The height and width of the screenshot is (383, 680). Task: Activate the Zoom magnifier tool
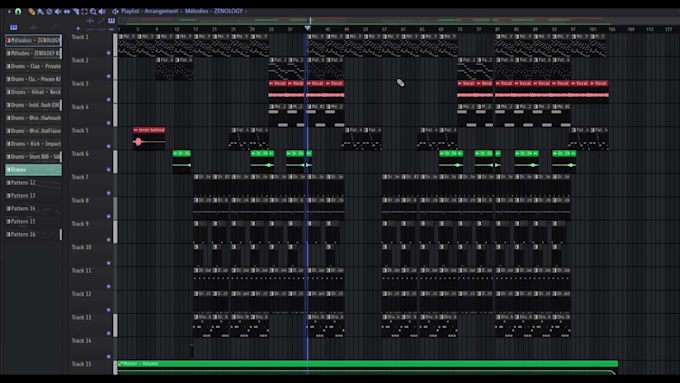coord(93,12)
